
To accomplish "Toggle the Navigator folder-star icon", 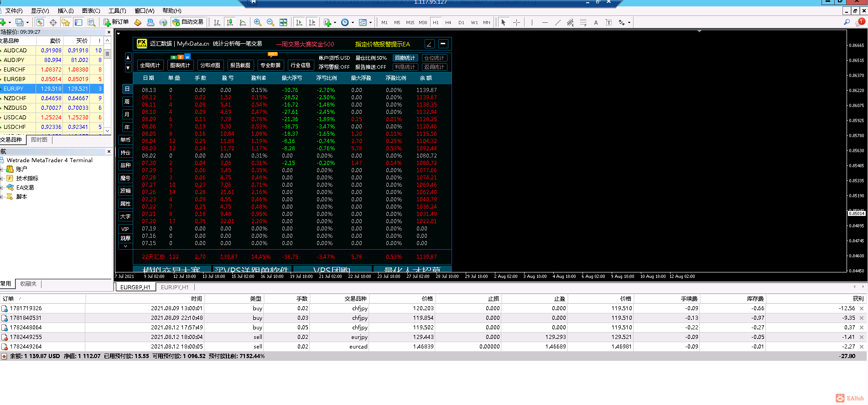I will [x=66, y=22].
